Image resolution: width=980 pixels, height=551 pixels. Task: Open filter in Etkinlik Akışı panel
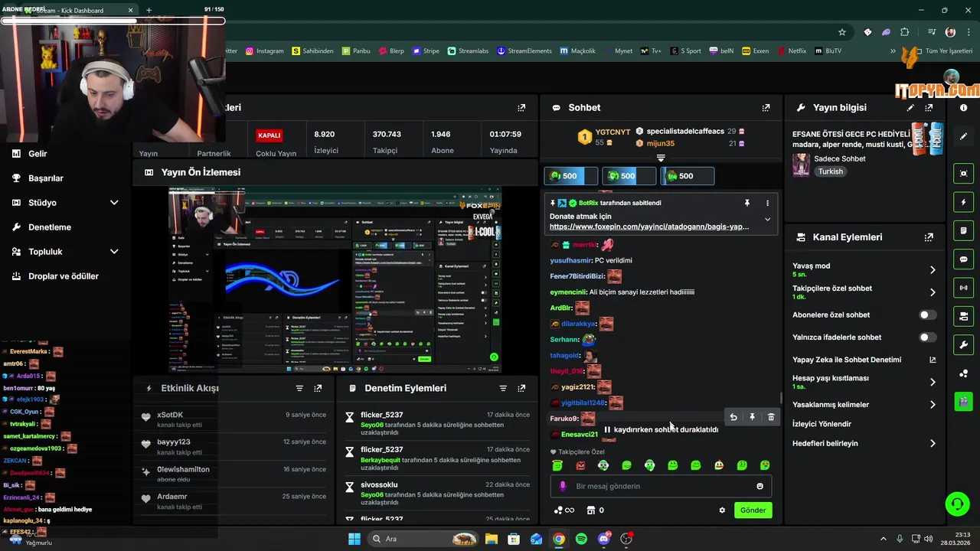coord(299,388)
